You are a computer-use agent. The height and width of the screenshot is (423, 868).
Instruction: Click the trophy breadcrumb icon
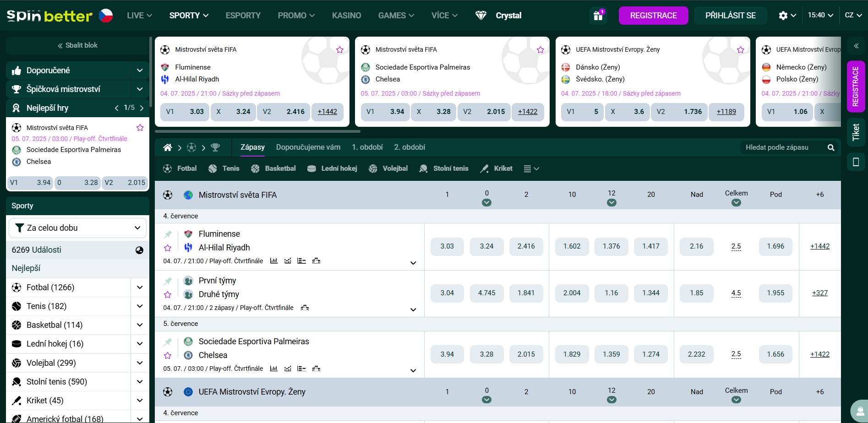pos(215,147)
